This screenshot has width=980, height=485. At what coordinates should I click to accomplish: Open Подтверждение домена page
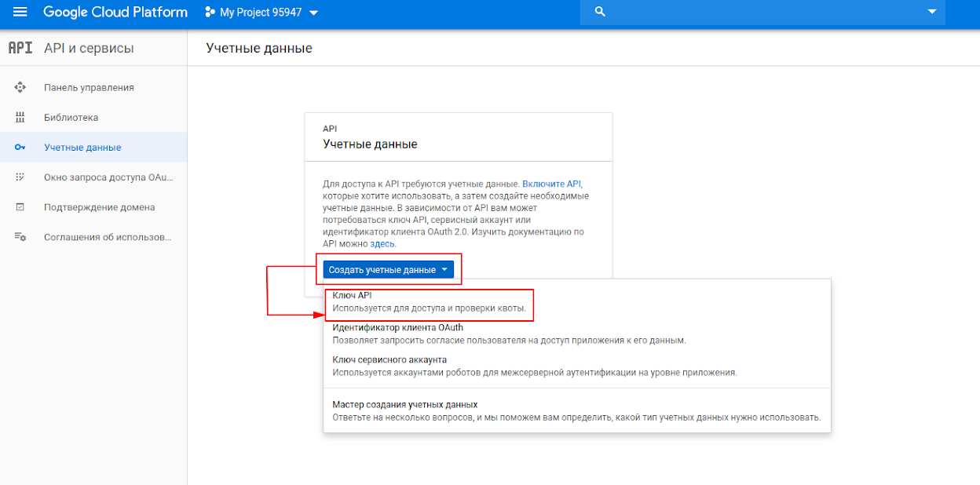[x=93, y=207]
